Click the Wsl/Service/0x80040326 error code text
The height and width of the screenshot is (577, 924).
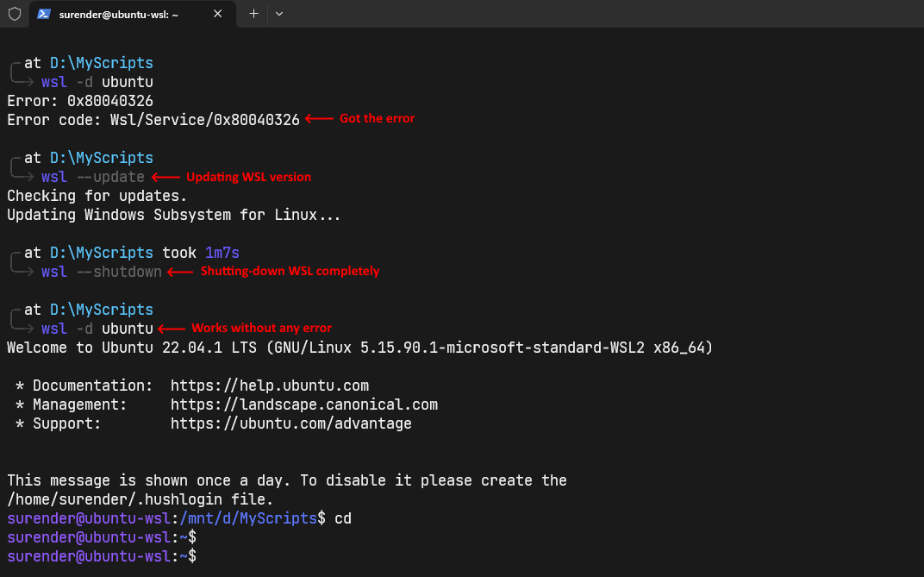point(204,119)
